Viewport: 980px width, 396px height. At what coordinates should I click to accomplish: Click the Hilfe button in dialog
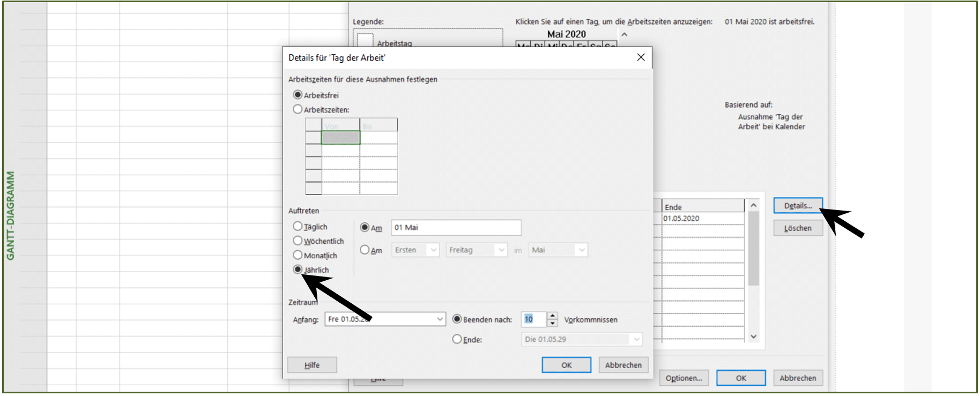coord(312,365)
